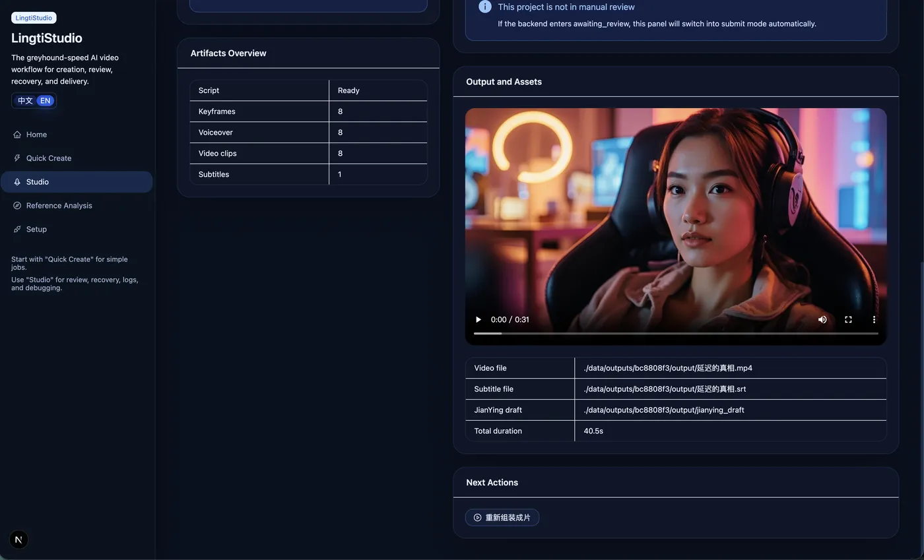924x560 pixels.
Task: Click the 40.5s total duration value
Action: coord(593,431)
